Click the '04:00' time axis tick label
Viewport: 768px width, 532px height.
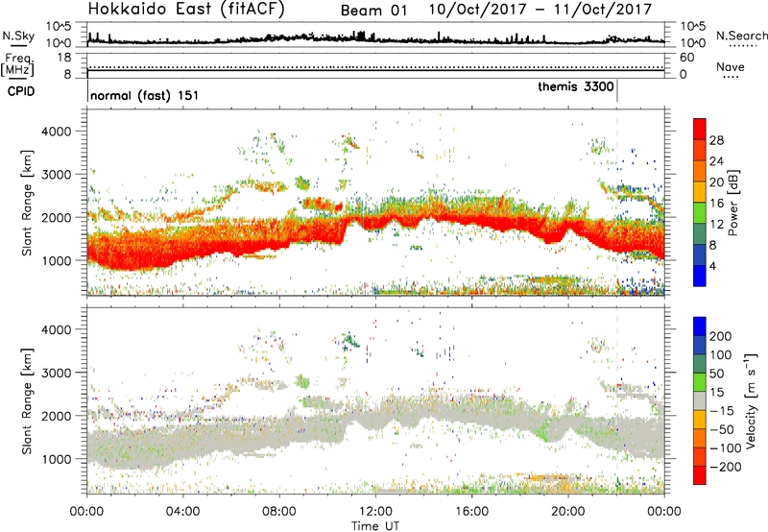click(x=183, y=512)
